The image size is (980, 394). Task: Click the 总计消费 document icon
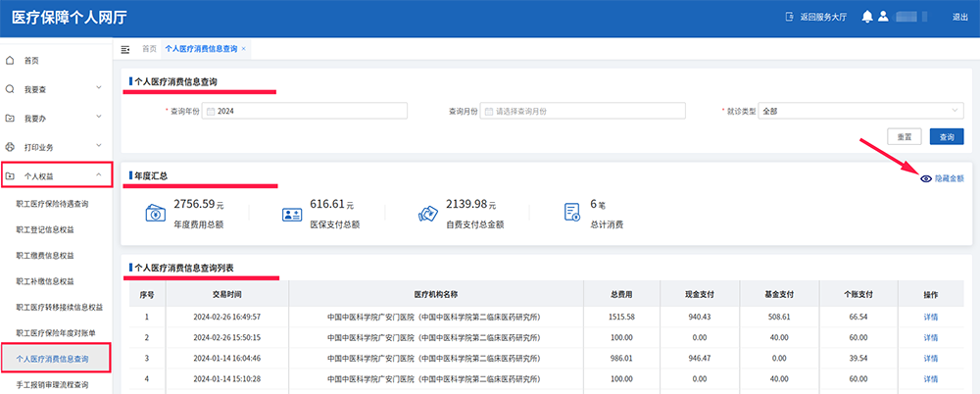573,213
